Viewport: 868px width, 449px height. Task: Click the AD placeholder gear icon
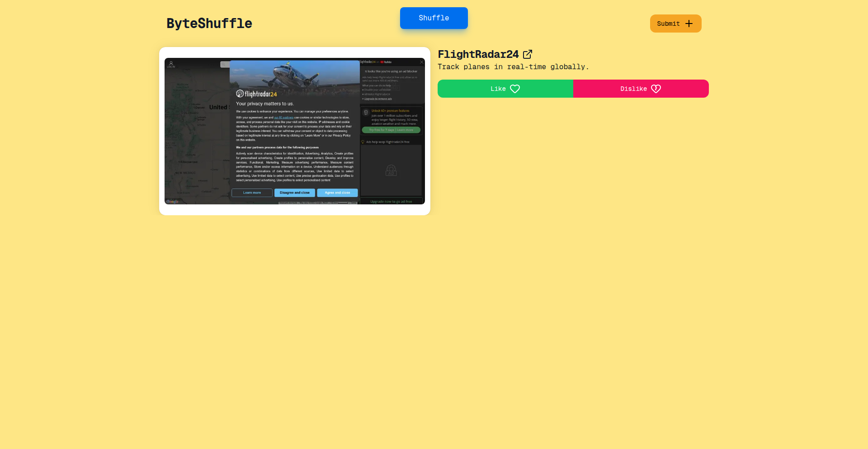392,170
